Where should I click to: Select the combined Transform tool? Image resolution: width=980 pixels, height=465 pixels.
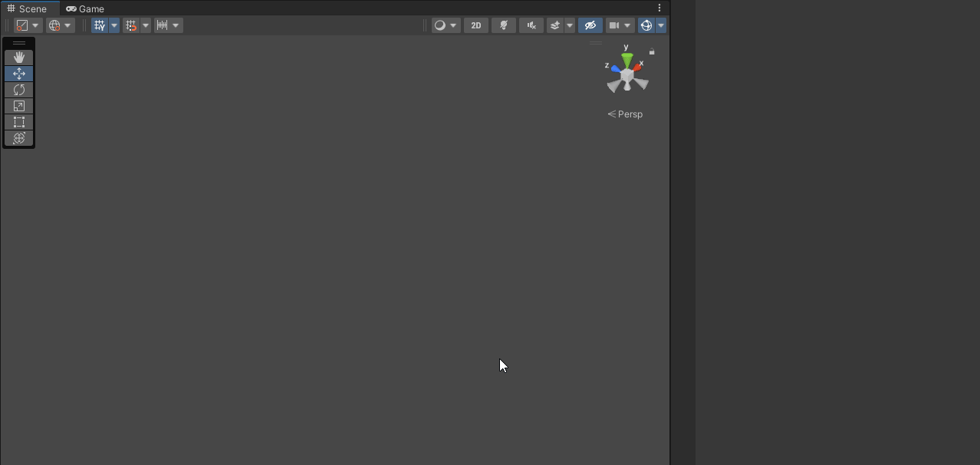coord(18,138)
